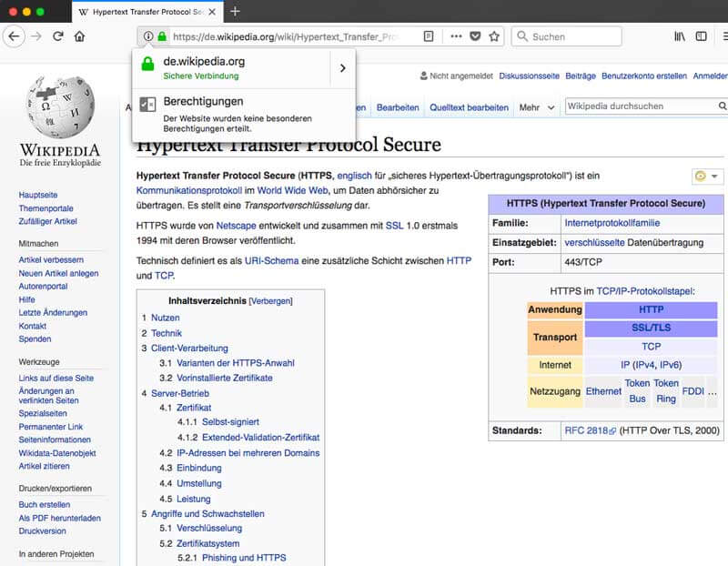This screenshot has height=566, width=728.
Task: Collapse table of contents via Verbergen
Action: 271,301
